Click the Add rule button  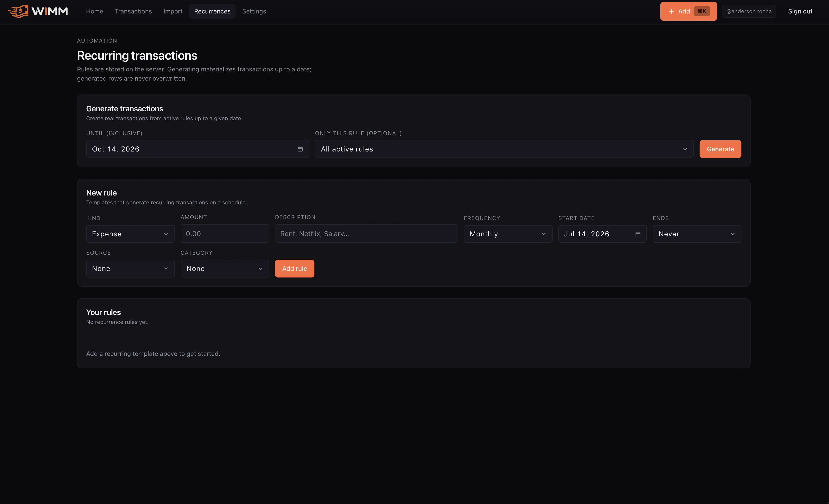pos(294,268)
